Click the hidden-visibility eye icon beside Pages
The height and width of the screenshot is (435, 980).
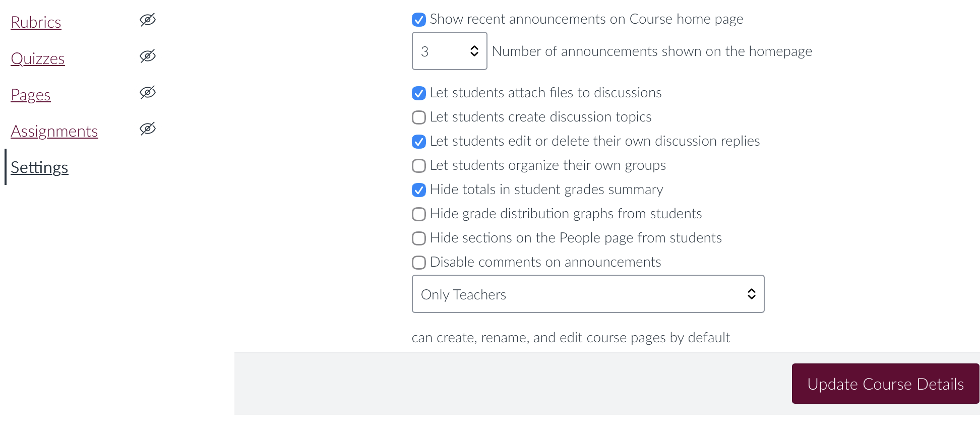tap(147, 92)
